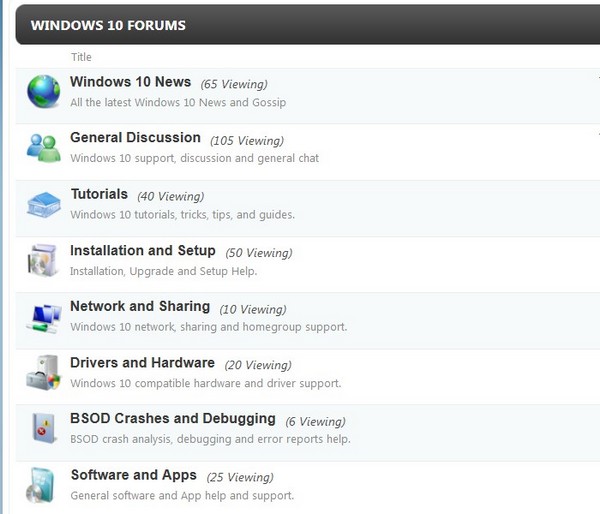Screen dimensions: 600x514
Task: Click the two-people General Discussion icon
Action: pos(43,148)
